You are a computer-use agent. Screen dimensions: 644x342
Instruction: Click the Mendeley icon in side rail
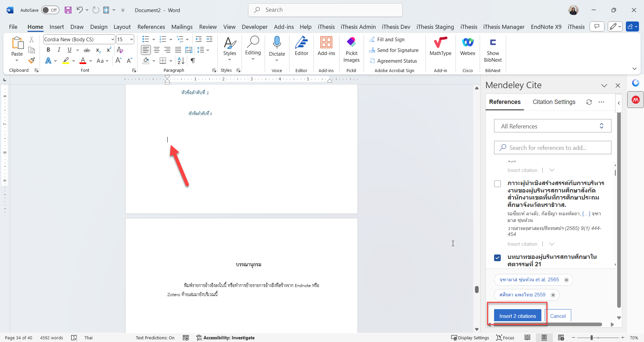(x=636, y=100)
